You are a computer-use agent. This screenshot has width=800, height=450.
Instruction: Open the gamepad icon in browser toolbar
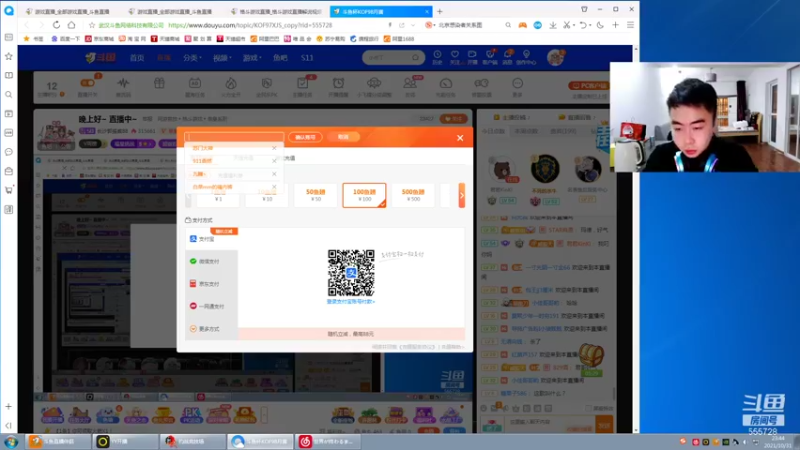coord(522,25)
